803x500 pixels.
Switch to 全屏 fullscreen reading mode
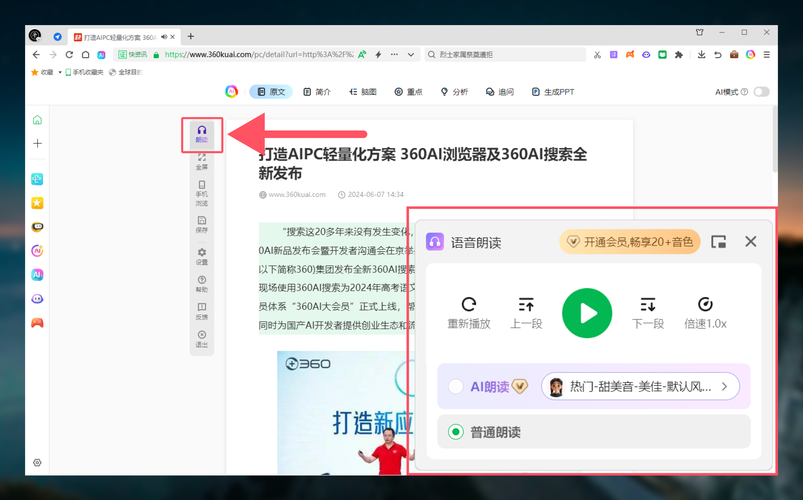click(202, 161)
